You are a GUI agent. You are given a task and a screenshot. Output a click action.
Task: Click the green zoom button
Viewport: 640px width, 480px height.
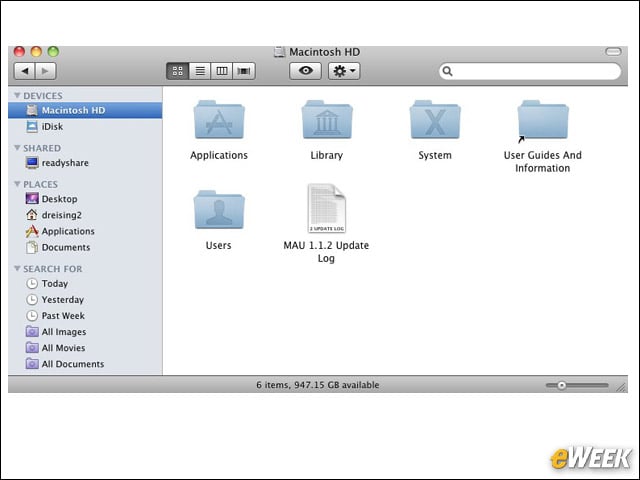(53, 51)
